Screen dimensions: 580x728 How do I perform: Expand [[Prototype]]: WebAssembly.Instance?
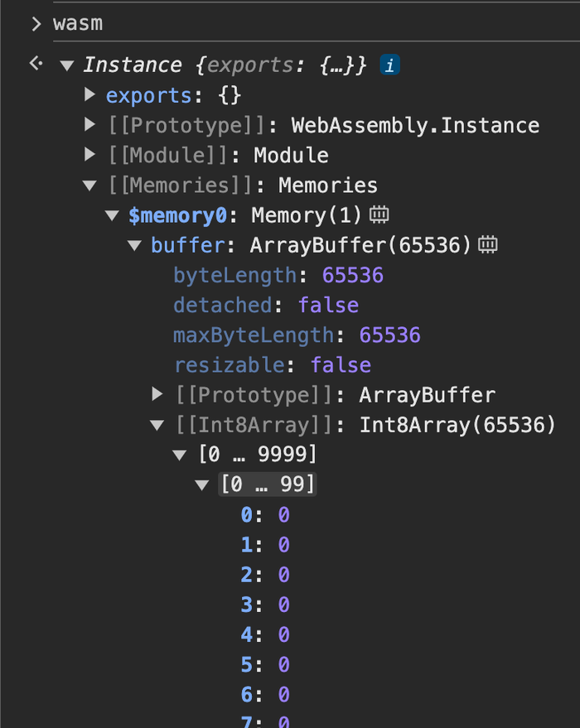click(x=90, y=124)
